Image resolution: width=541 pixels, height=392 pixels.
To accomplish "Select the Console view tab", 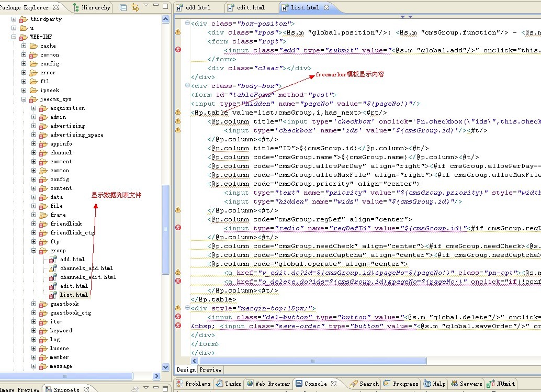I will coord(311,384).
